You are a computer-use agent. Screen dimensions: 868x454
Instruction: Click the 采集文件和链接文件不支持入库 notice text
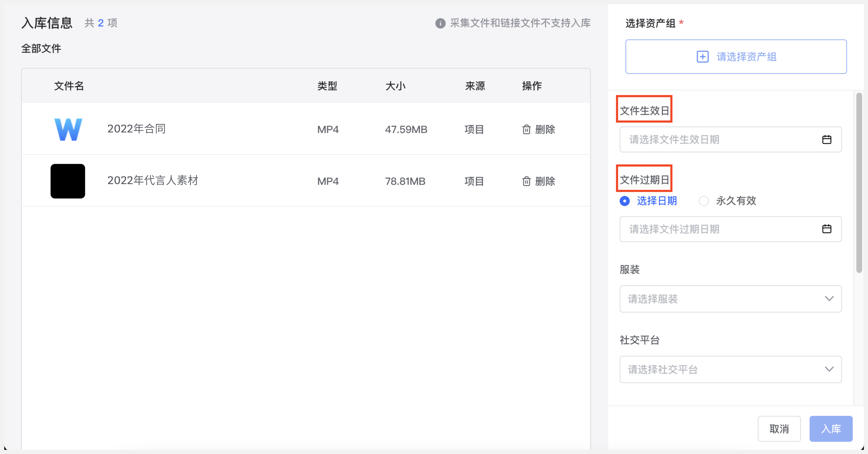click(520, 23)
